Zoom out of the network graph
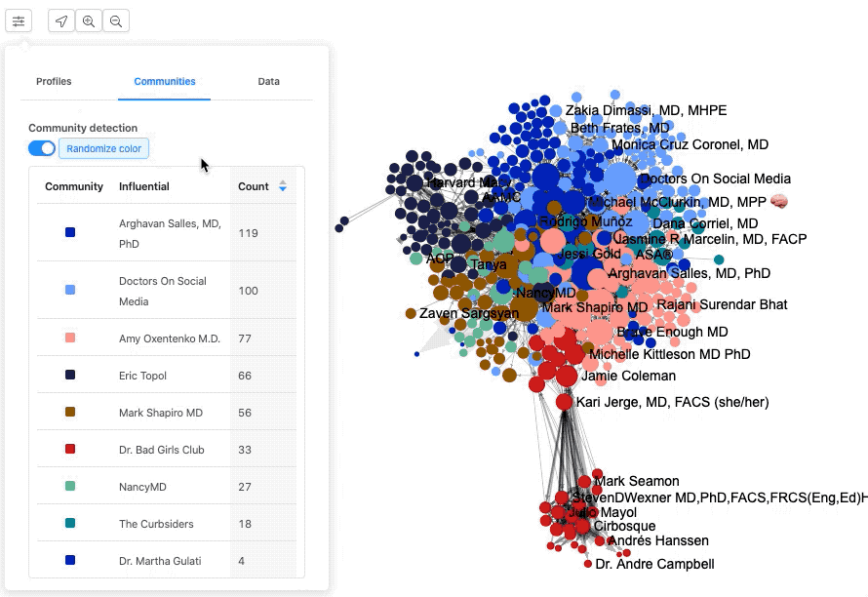 (116, 21)
